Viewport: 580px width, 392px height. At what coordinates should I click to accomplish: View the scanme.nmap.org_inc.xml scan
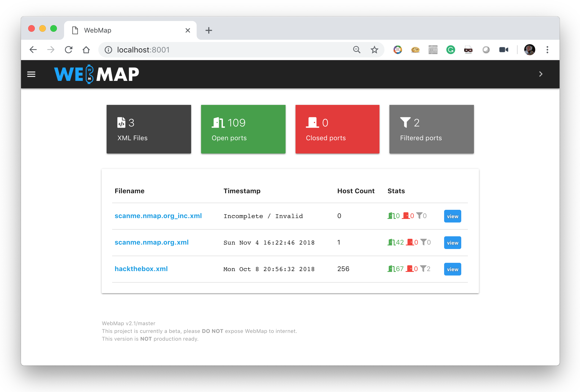pos(452,216)
